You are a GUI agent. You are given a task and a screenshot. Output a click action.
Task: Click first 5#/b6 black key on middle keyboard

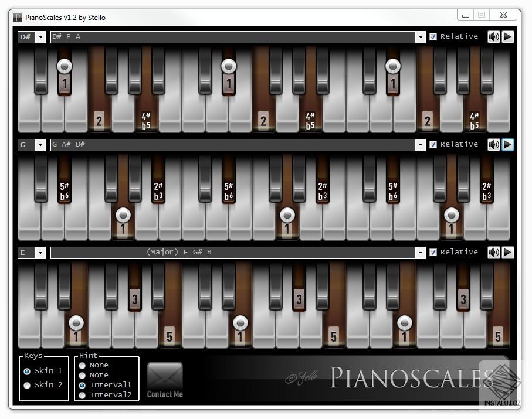65,190
